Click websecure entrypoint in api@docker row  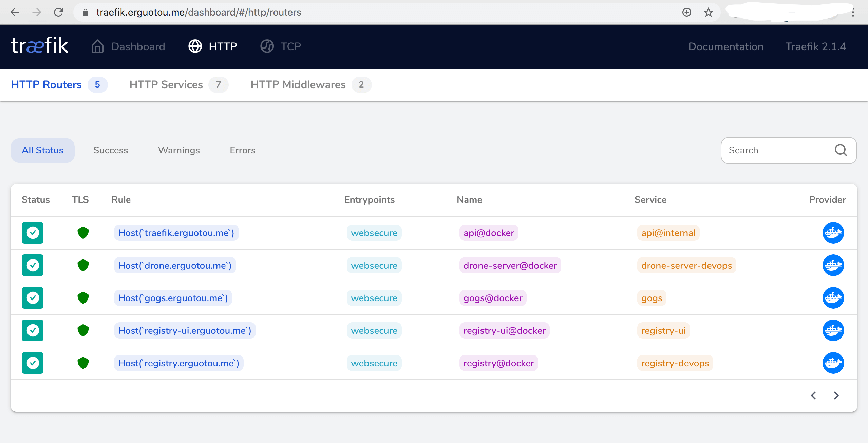(374, 233)
